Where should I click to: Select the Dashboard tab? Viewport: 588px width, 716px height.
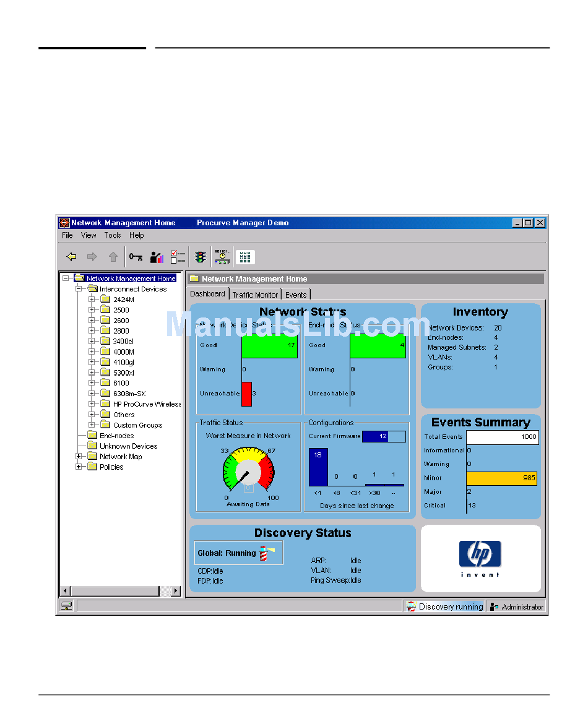coord(207,293)
